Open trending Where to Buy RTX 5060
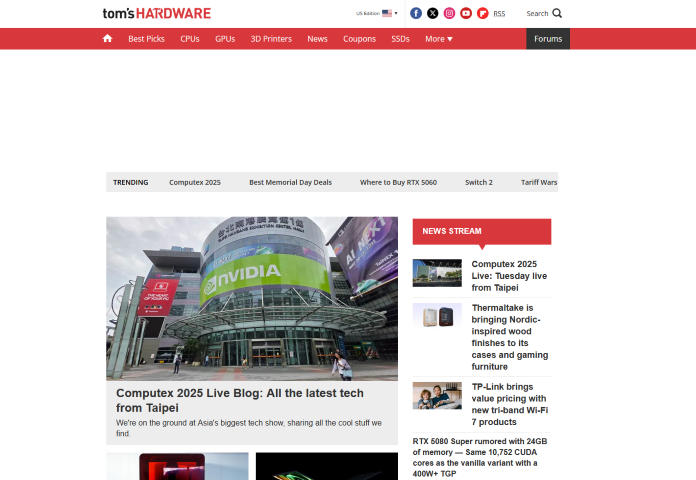This screenshot has width=696, height=480. click(x=398, y=182)
